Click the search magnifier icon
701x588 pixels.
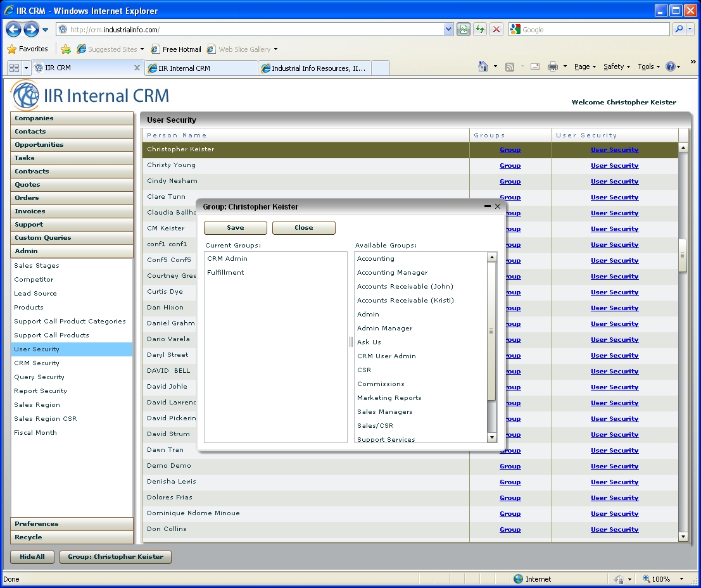point(679,29)
